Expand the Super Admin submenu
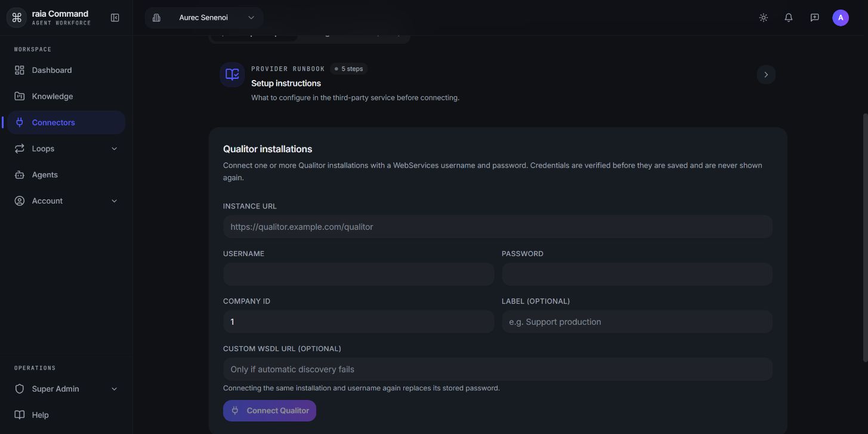The image size is (868, 434). 115,389
